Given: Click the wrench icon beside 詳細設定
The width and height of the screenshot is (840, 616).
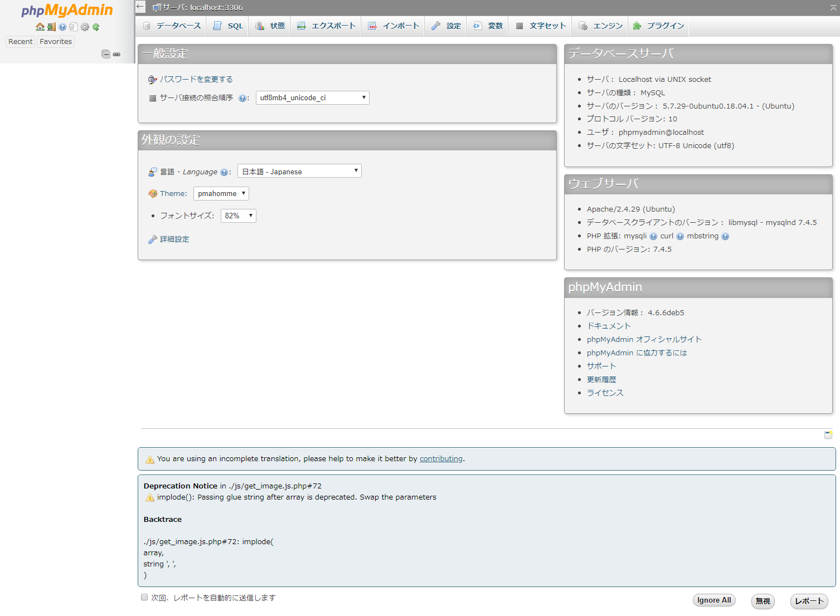Looking at the screenshot, I should click(153, 239).
